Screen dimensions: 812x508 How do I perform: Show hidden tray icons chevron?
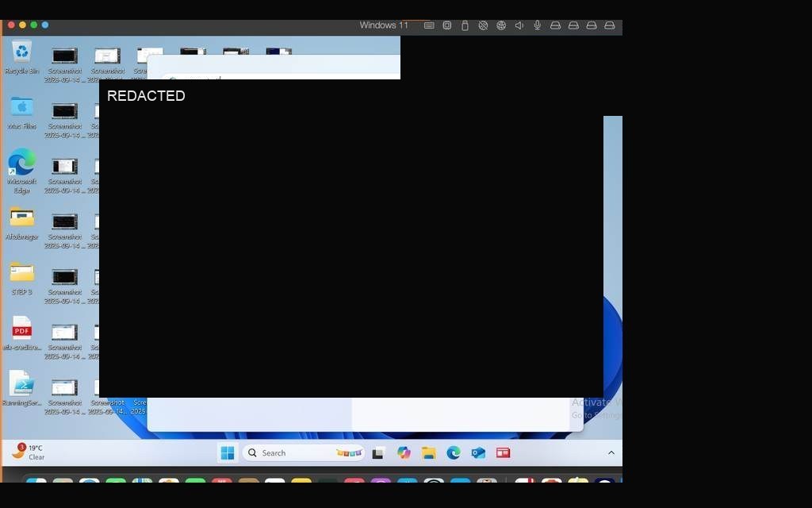click(x=611, y=452)
